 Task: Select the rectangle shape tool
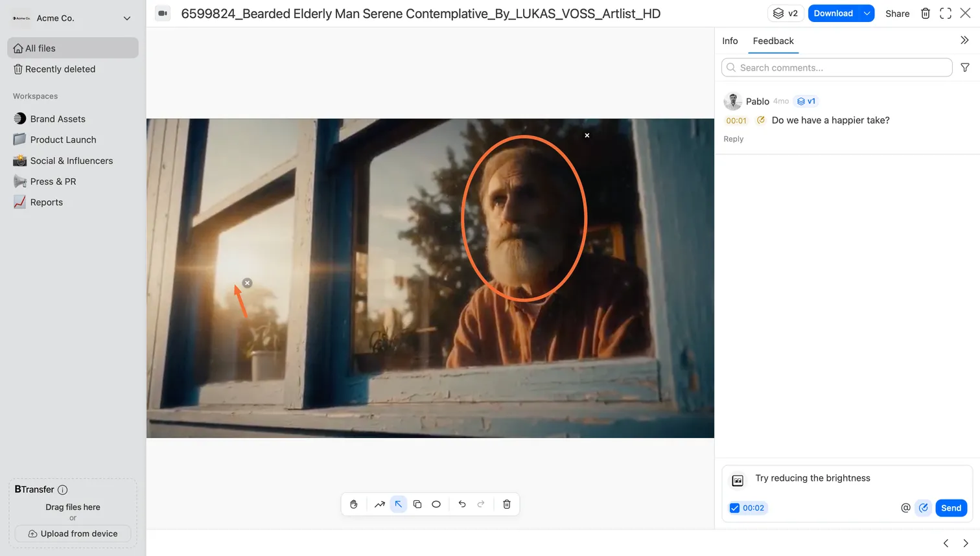point(417,504)
